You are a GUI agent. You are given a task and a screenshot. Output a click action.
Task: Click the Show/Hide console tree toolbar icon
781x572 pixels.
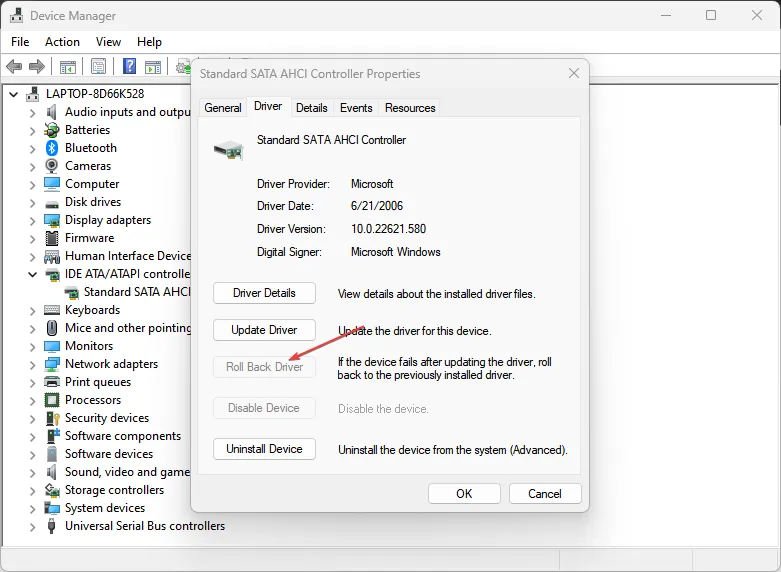click(68, 66)
